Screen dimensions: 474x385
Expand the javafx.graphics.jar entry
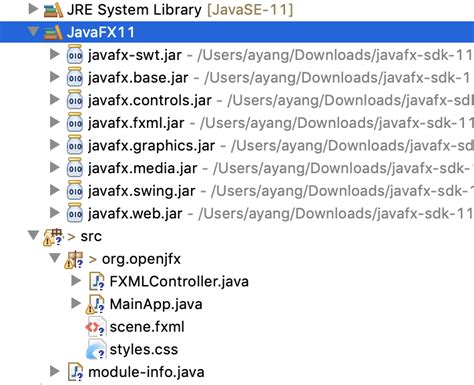54,145
